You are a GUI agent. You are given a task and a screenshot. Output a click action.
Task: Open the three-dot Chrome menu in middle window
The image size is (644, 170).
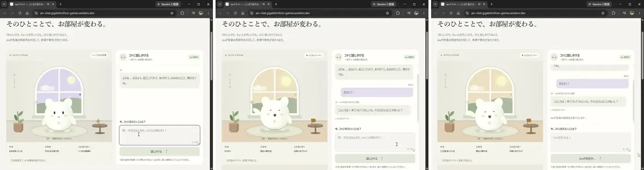pos(424,13)
